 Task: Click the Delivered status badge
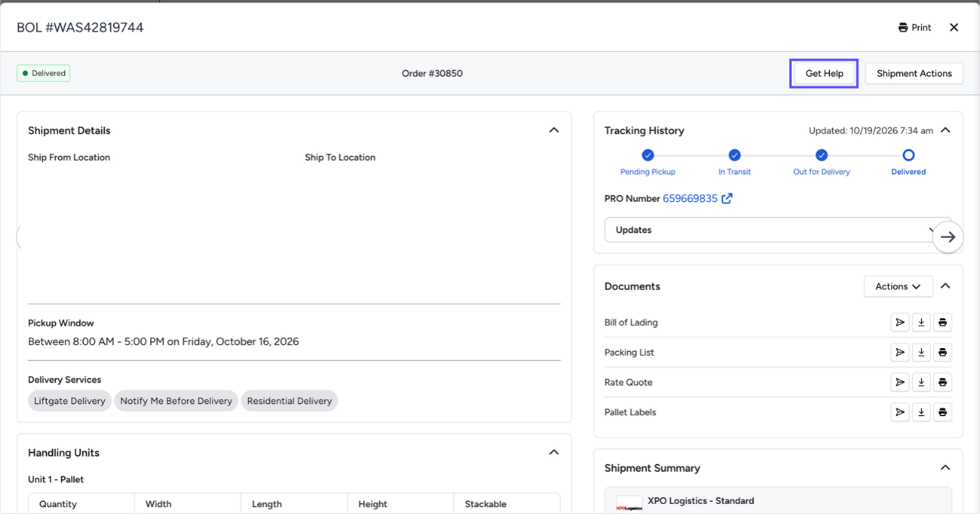pyautogui.click(x=44, y=73)
